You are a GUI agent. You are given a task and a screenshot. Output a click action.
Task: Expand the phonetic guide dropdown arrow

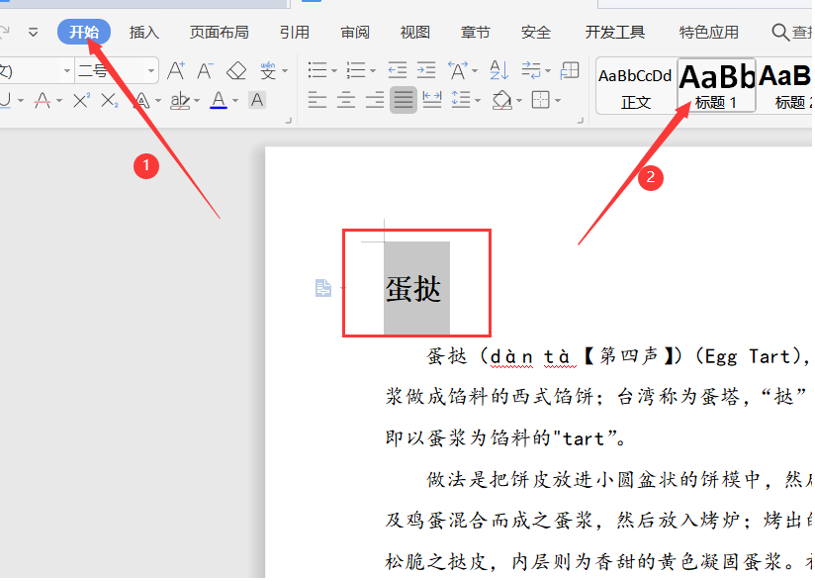pyautogui.click(x=285, y=71)
